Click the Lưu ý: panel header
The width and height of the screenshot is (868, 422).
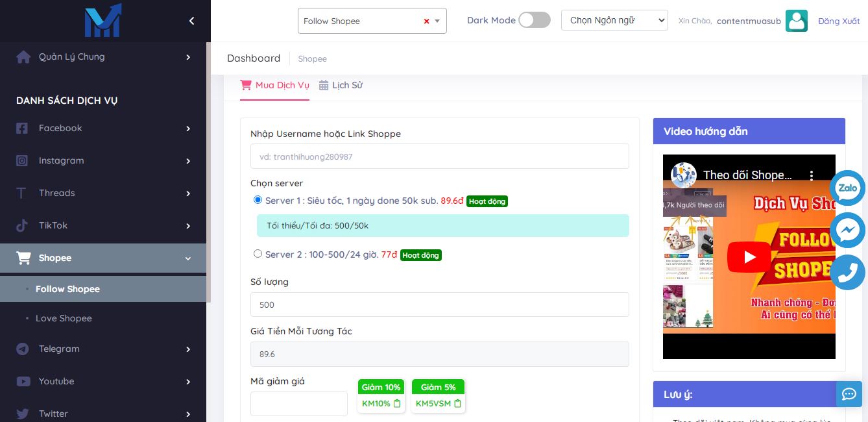click(x=749, y=394)
